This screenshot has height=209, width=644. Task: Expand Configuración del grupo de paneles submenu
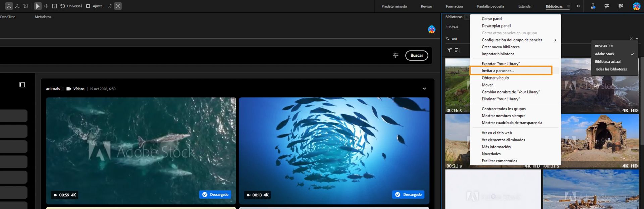(x=515, y=40)
